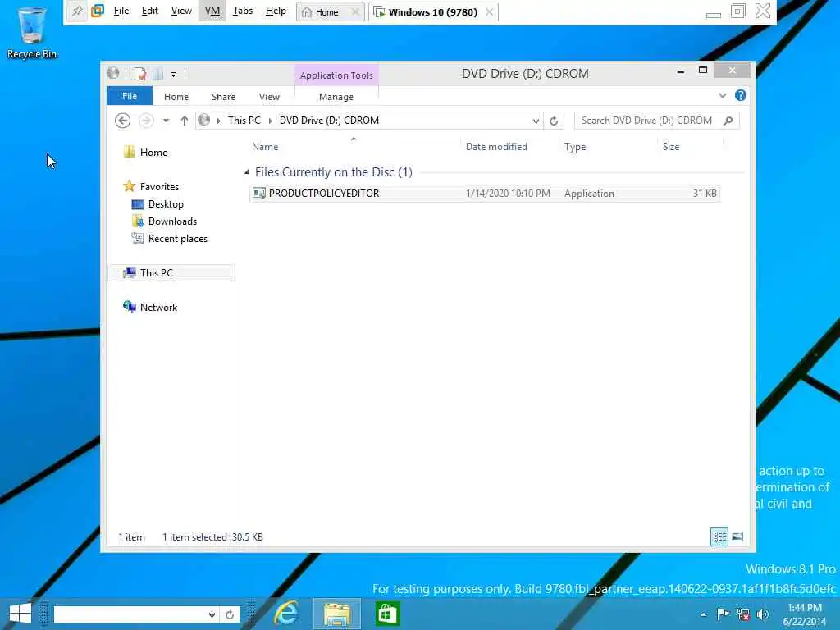The width and height of the screenshot is (840, 630).
Task: Show hidden tray icons arrow
Action: tap(703, 614)
